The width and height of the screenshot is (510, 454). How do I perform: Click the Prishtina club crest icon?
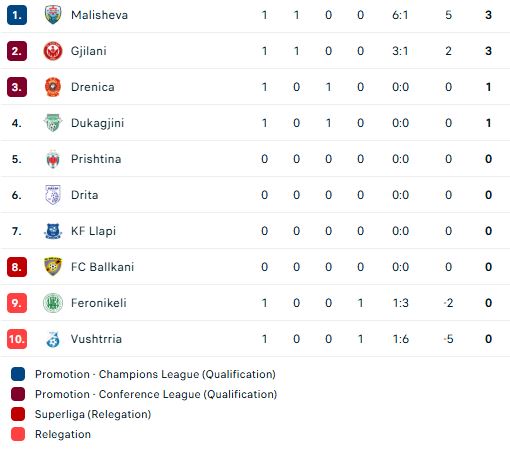(x=53, y=159)
